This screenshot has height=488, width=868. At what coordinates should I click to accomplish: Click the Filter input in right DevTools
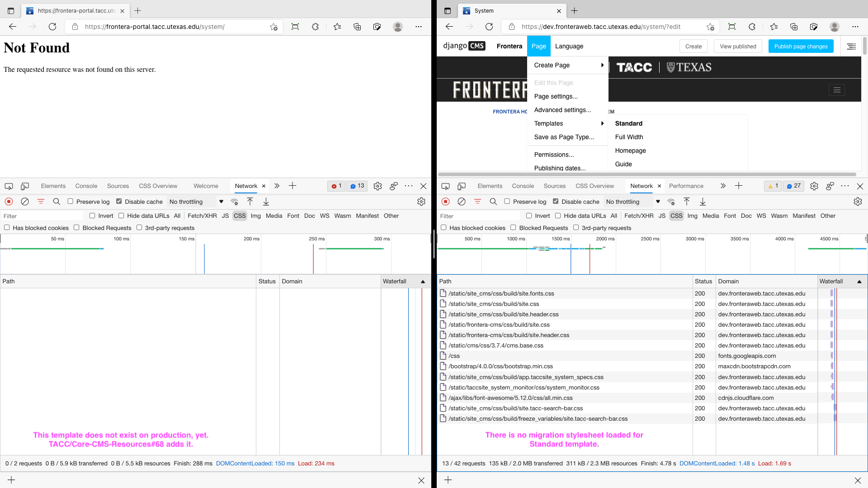point(479,216)
